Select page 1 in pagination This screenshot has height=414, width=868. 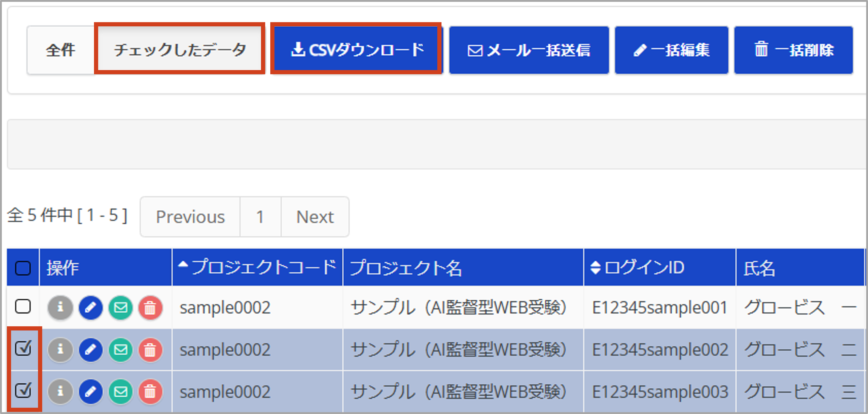coord(260,217)
